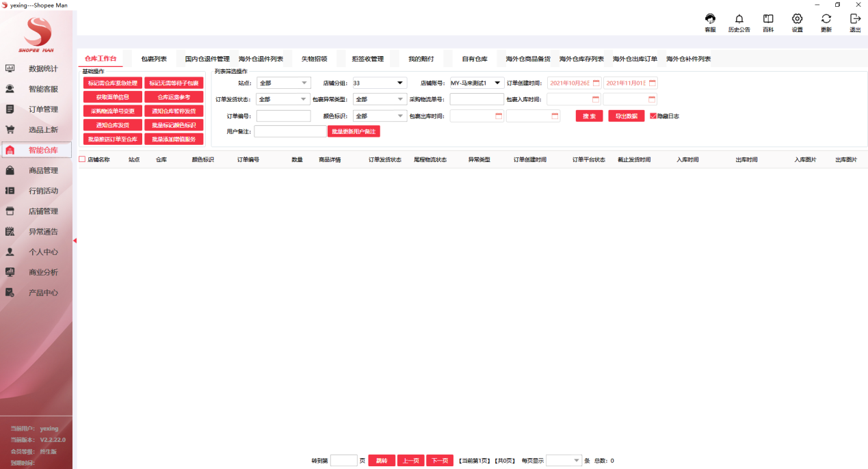The image size is (868, 469).
Task: Click the 导出数据 export button
Action: (627, 116)
